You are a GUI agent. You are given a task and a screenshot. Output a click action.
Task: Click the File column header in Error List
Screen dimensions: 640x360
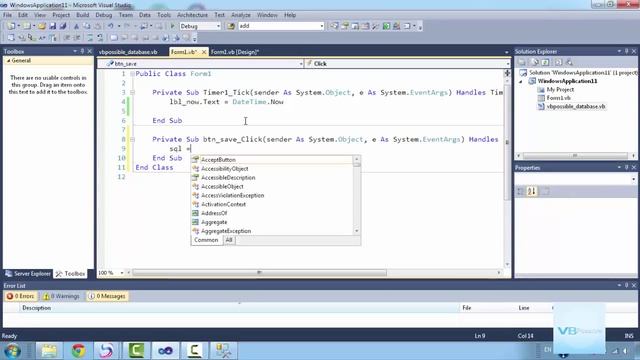[x=467, y=308]
